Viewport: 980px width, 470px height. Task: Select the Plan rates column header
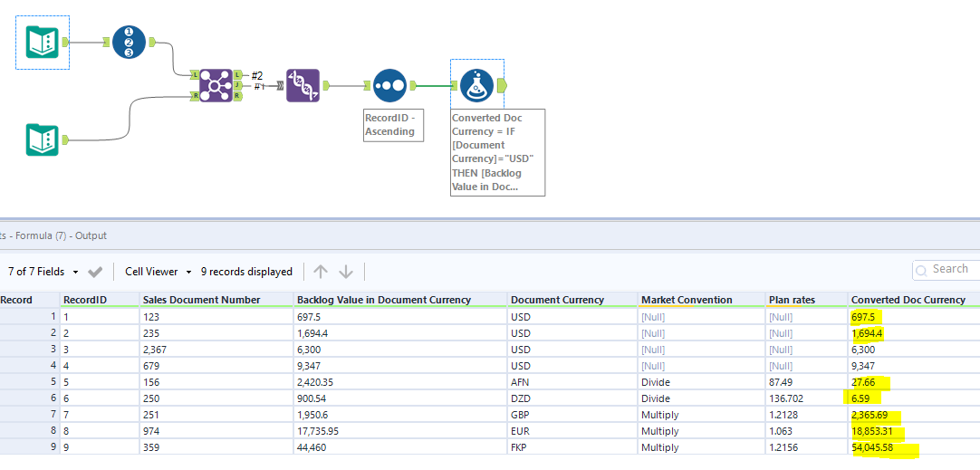(794, 300)
